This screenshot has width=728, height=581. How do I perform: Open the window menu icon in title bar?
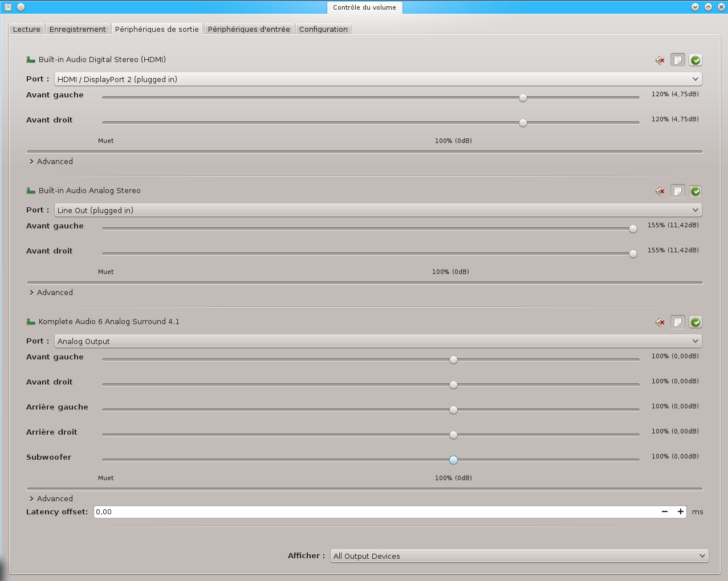pos(8,7)
